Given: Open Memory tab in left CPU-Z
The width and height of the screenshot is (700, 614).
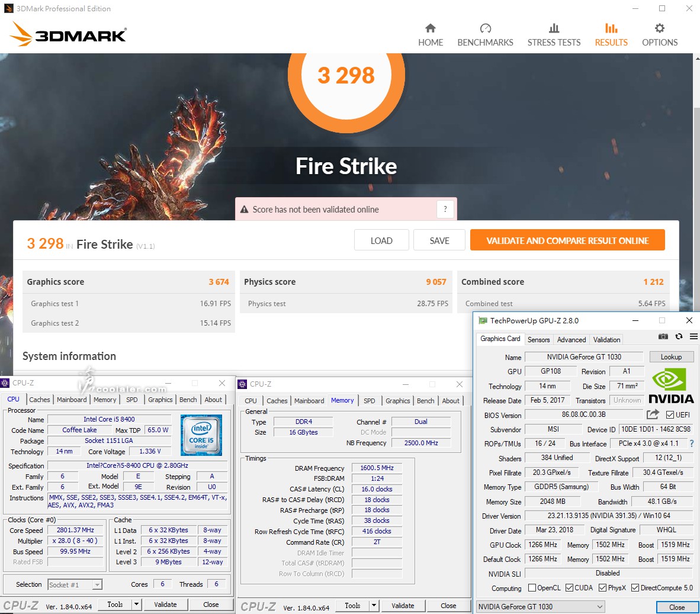Looking at the screenshot, I should [x=105, y=400].
